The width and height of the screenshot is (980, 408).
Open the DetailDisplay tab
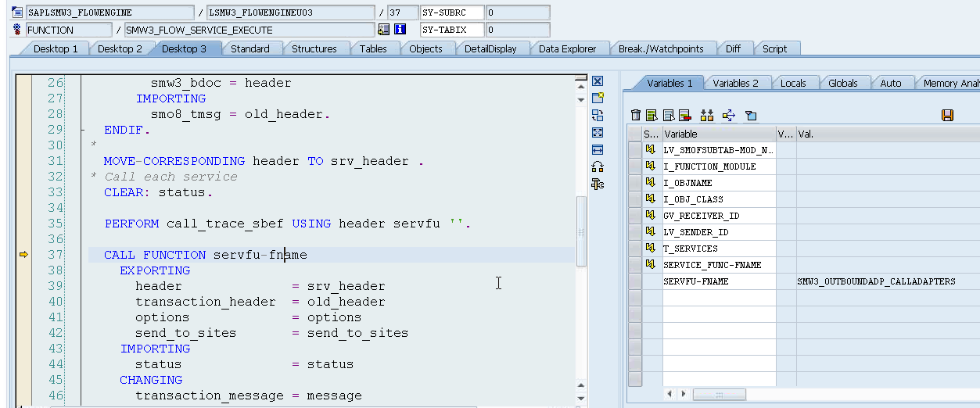click(490, 48)
